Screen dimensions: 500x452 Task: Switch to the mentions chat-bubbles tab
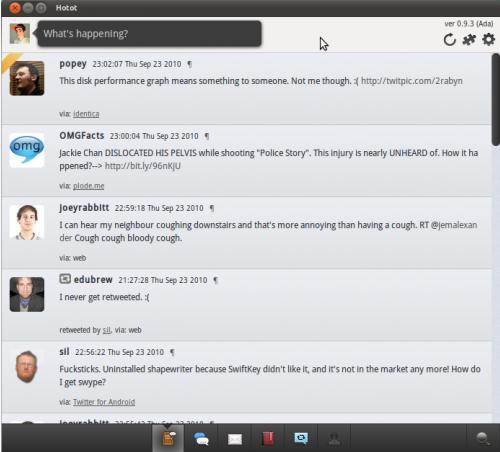coord(201,439)
